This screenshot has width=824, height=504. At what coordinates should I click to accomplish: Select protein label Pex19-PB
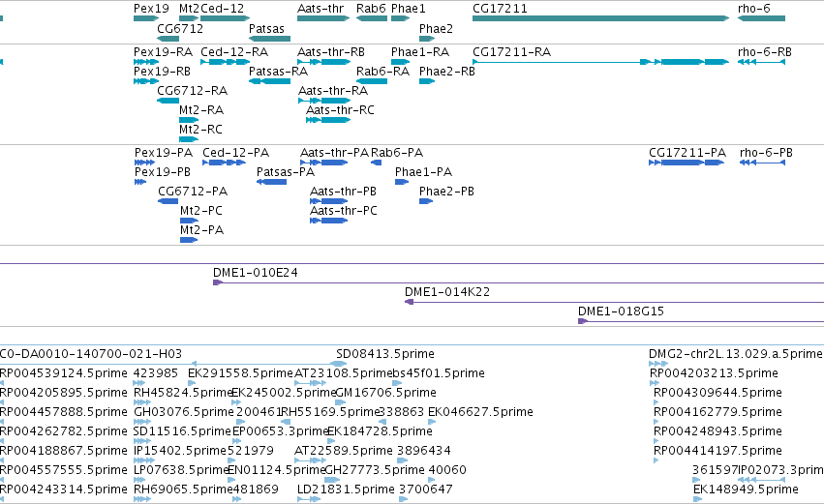[x=163, y=172]
